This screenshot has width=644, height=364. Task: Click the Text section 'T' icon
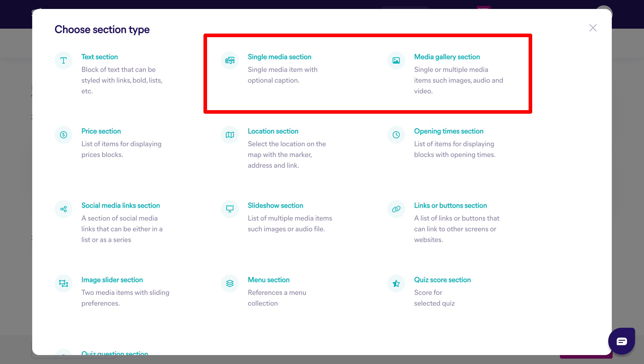64,60
